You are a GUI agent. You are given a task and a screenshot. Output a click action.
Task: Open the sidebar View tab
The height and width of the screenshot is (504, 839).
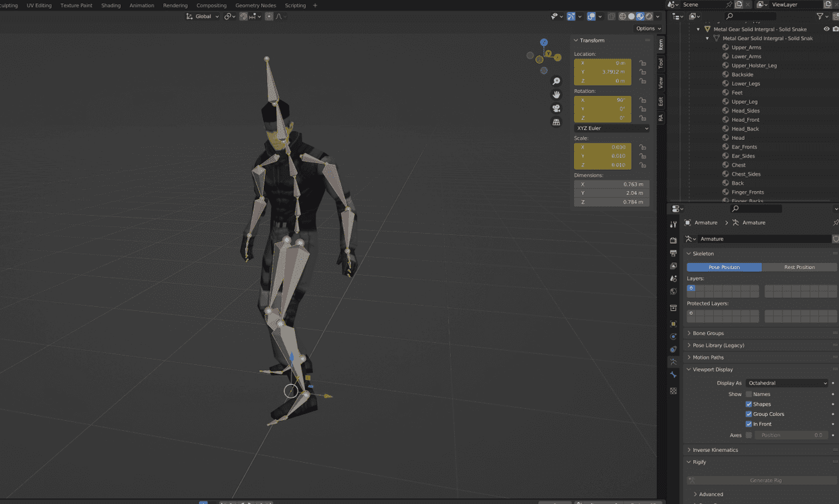(x=661, y=83)
